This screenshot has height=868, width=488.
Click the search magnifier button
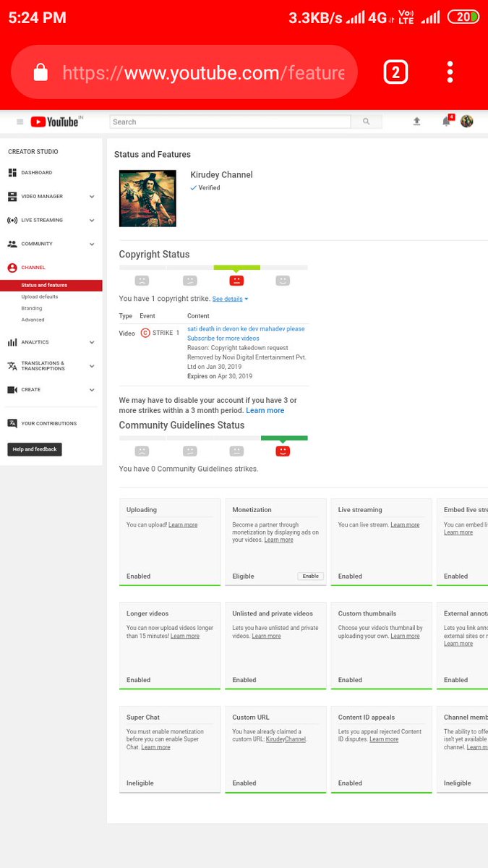click(x=366, y=122)
